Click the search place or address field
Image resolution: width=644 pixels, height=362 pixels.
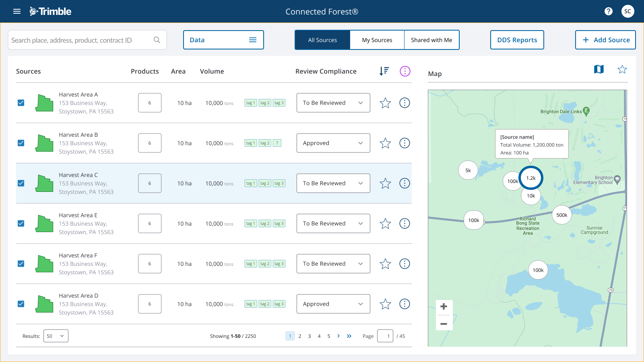click(x=80, y=40)
